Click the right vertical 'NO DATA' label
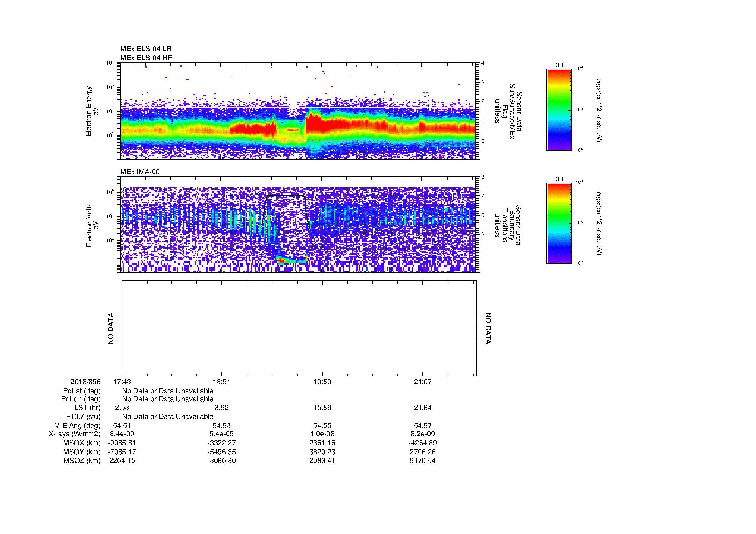The height and width of the screenshot is (534, 756). coord(488,328)
